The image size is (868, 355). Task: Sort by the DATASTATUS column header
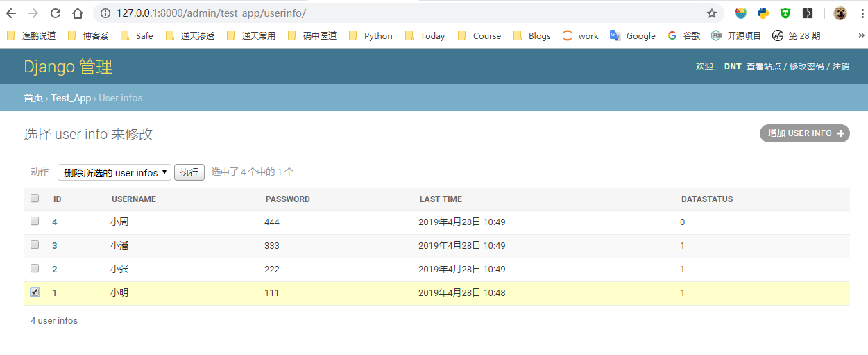pyautogui.click(x=707, y=199)
